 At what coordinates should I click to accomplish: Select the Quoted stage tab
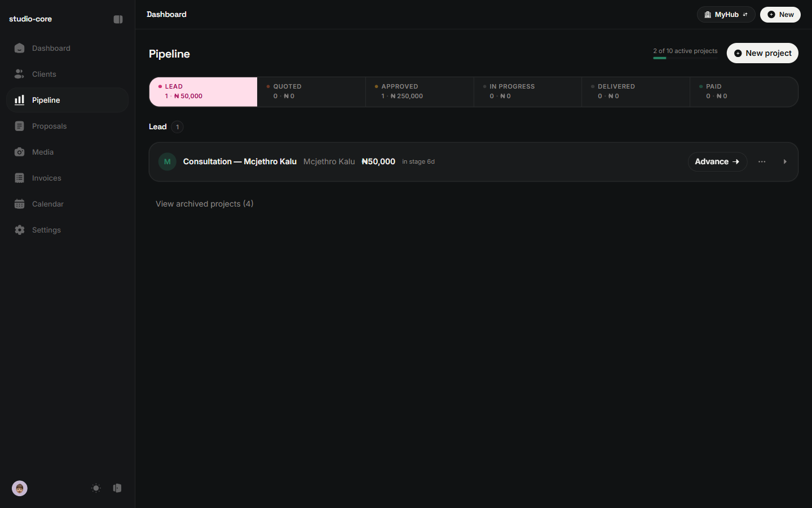pos(311,91)
